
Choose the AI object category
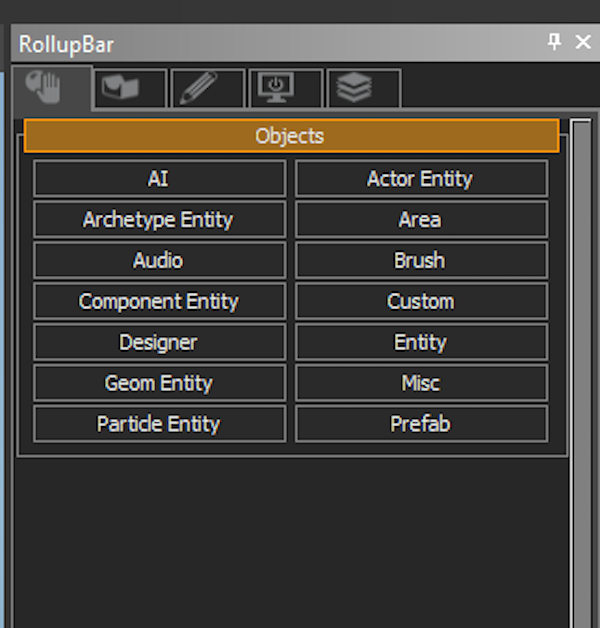click(160, 179)
